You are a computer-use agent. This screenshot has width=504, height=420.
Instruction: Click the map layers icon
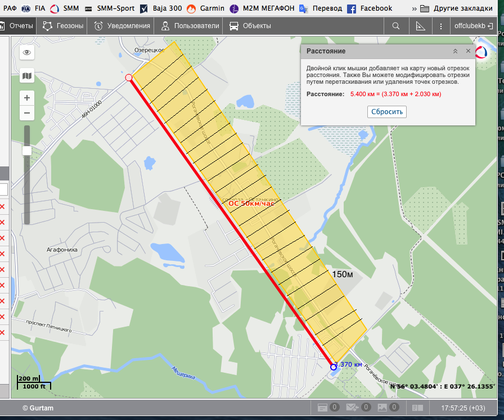[x=26, y=75]
